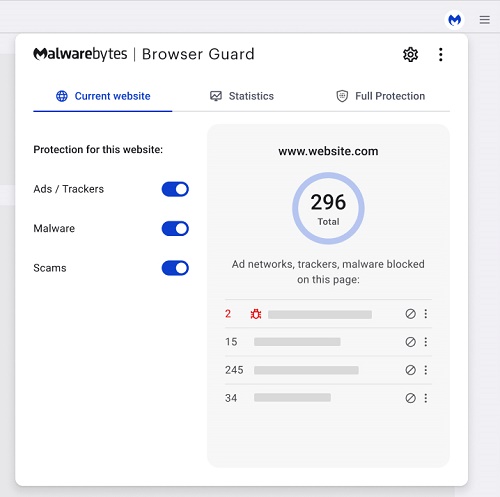The width and height of the screenshot is (500, 497).
Task: Click the count 34 in blocked list
Action: pyautogui.click(x=231, y=398)
